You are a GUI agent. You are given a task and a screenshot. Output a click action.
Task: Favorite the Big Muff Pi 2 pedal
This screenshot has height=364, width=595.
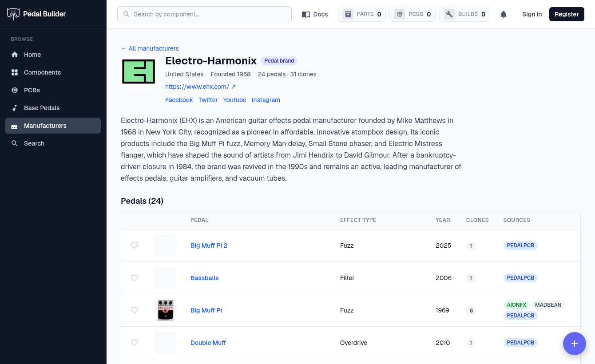coord(135,245)
